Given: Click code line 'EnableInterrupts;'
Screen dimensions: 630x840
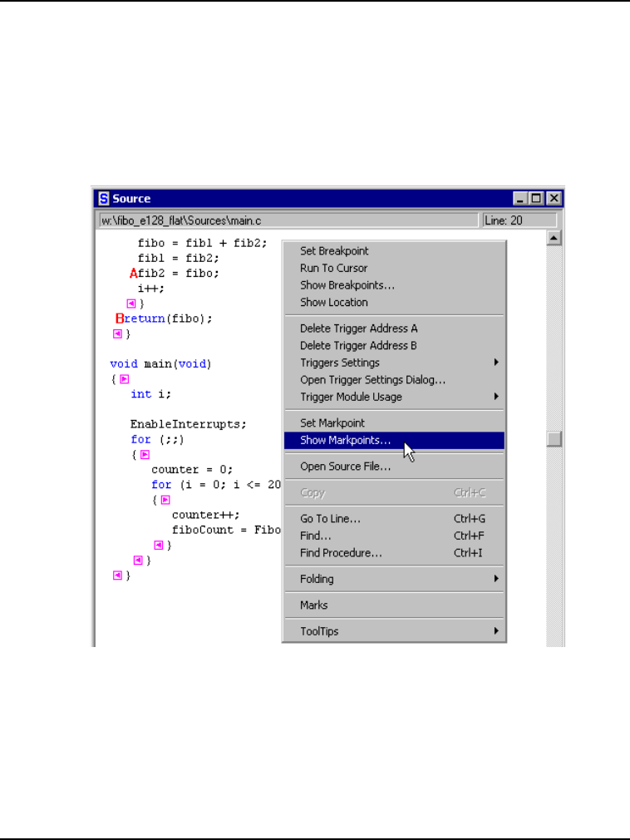Looking at the screenshot, I should pos(189,424).
